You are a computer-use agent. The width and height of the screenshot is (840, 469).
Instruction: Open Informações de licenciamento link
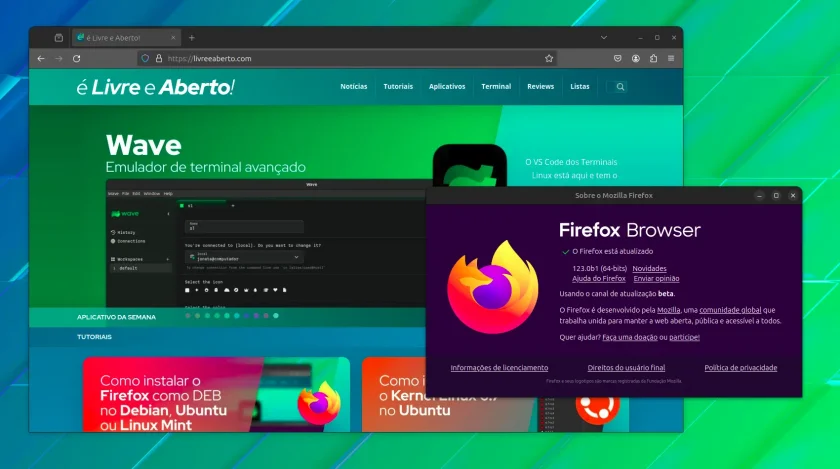(499, 368)
